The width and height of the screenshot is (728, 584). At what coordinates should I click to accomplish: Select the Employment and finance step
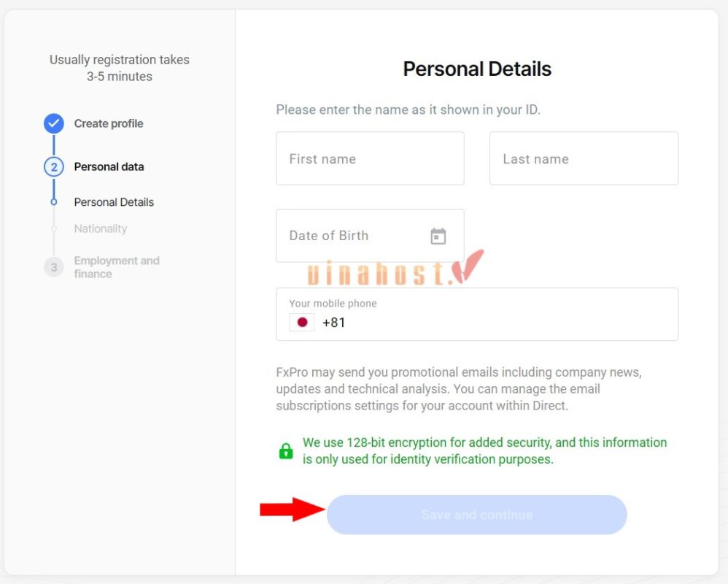point(117,267)
